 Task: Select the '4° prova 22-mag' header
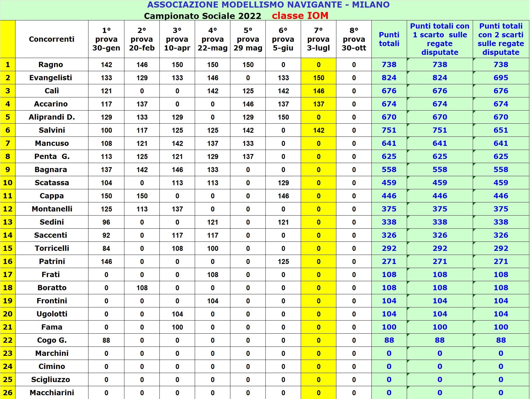pyautogui.click(x=213, y=39)
